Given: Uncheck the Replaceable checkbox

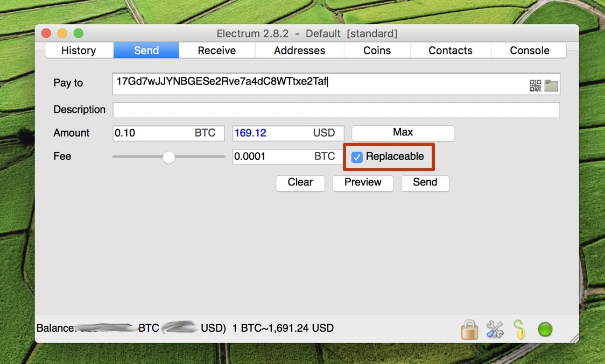Looking at the screenshot, I should [357, 157].
